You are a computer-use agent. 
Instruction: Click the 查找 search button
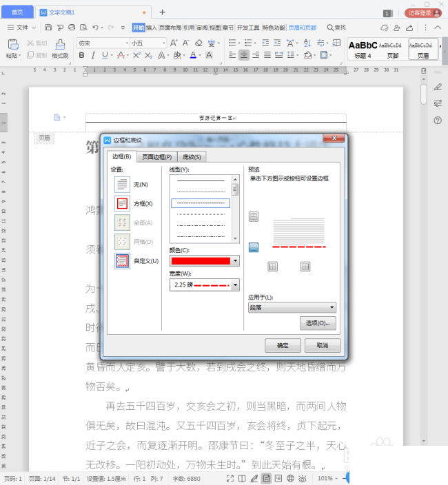(x=336, y=28)
